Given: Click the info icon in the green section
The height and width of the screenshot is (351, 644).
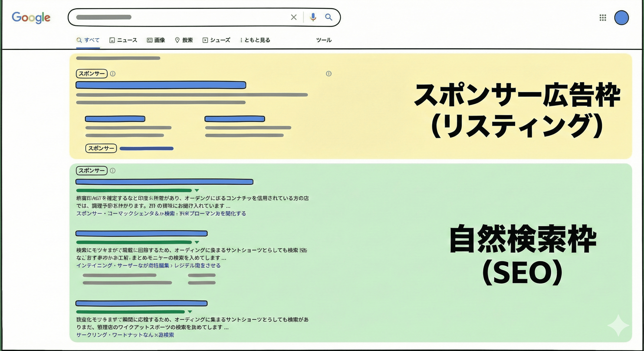Looking at the screenshot, I should coord(113,171).
